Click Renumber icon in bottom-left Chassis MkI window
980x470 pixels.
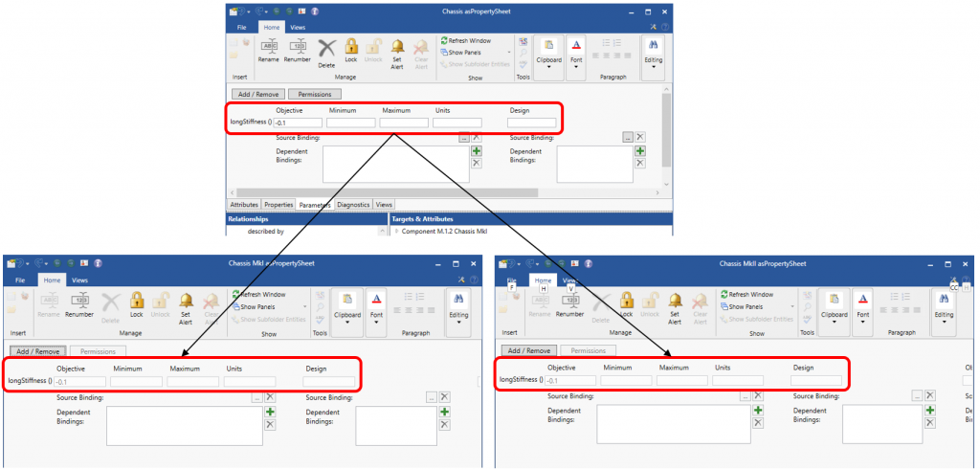[x=81, y=303]
